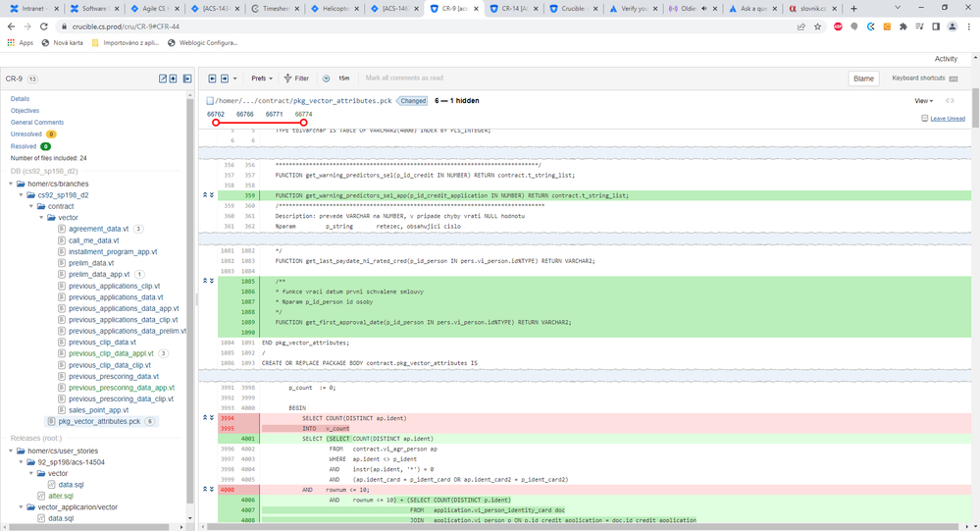Open the Apps shortcut in bookmarks bar

pyautogui.click(x=20, y=42)
